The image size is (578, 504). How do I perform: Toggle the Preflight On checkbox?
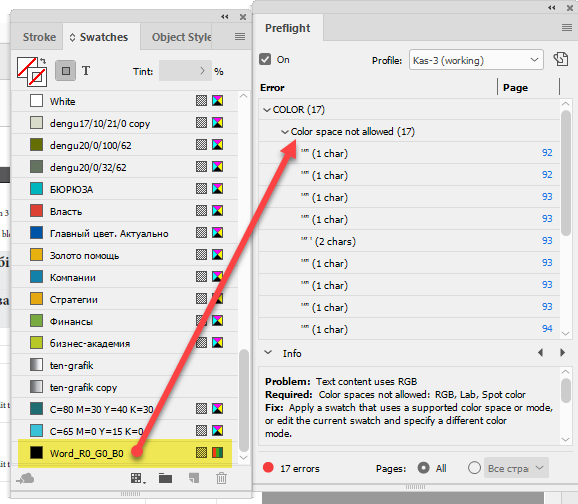point(265,59)
